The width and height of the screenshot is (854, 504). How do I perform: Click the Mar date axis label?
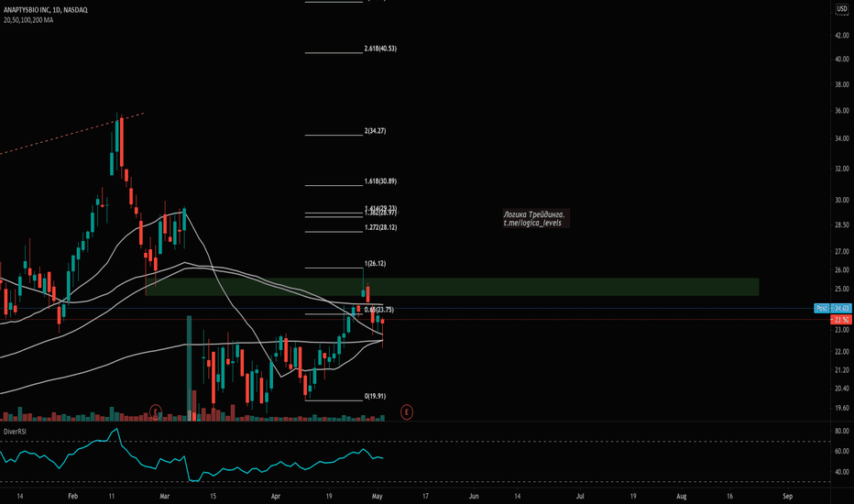click(165, 497)
